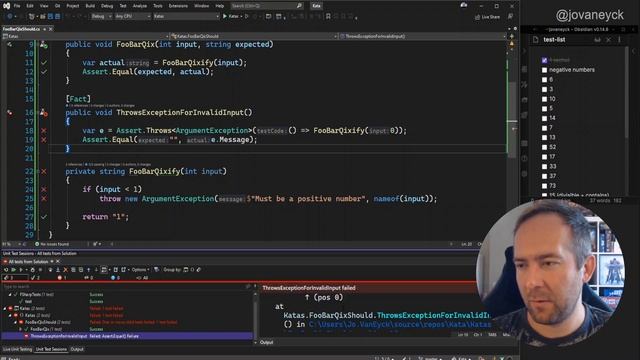
Task: Switch to the Unit Test Sessions tab
Action: (51, 349)
